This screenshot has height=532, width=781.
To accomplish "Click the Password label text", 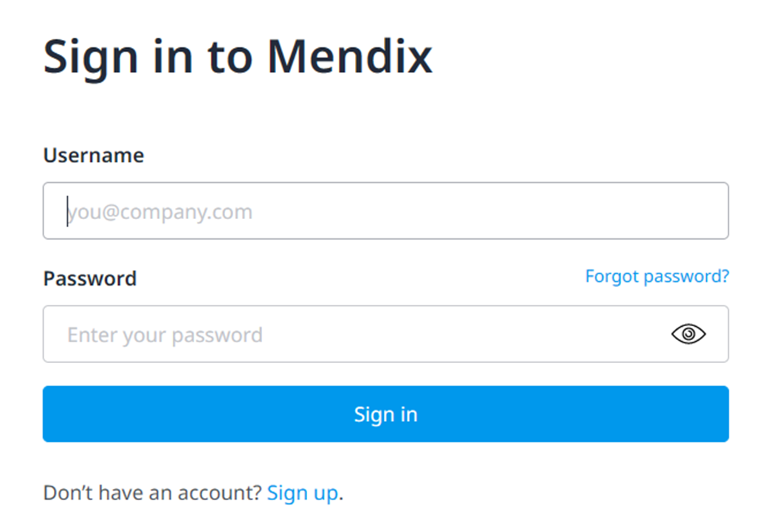I will click(90, 278).
